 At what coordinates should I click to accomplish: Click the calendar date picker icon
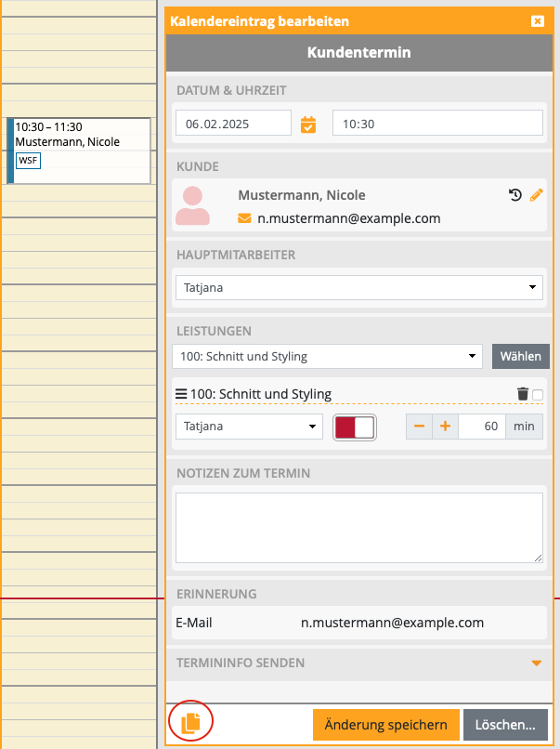coord(308,124)
